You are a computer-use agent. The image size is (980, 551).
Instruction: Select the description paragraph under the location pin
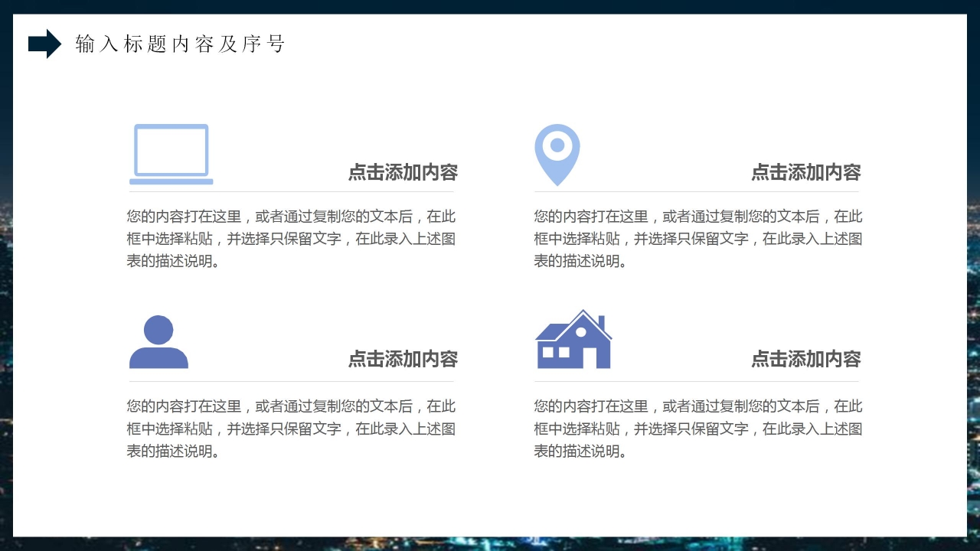697,239
